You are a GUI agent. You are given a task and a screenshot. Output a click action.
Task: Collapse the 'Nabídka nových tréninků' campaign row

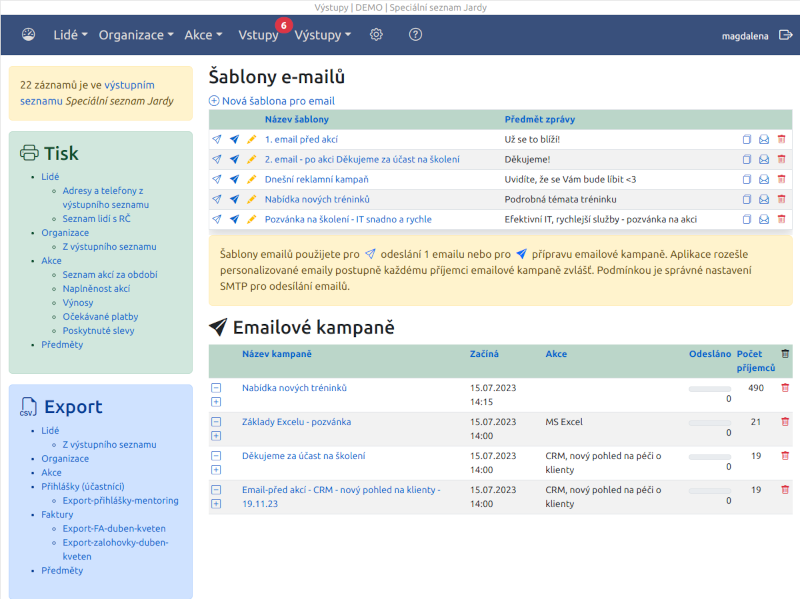click(216, 388)
